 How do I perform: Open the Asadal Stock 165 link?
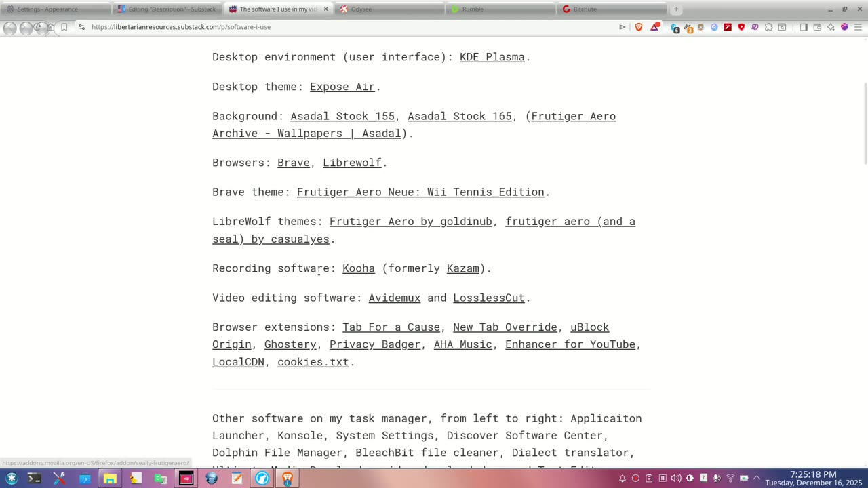[x=460, y=116]
